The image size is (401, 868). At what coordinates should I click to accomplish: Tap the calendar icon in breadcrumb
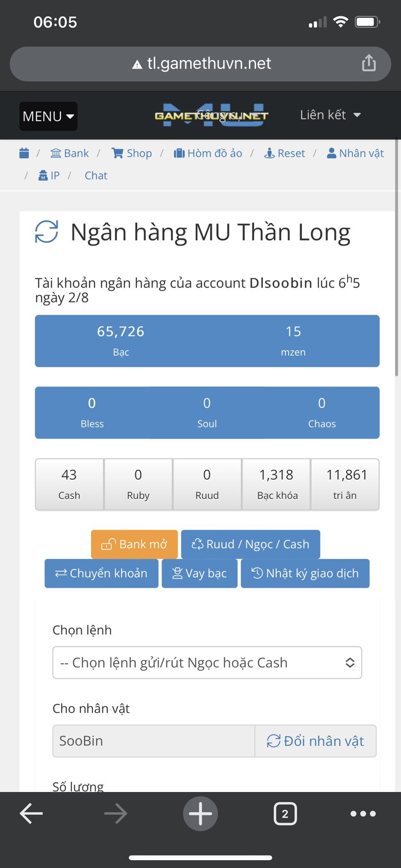click(24, 153)
